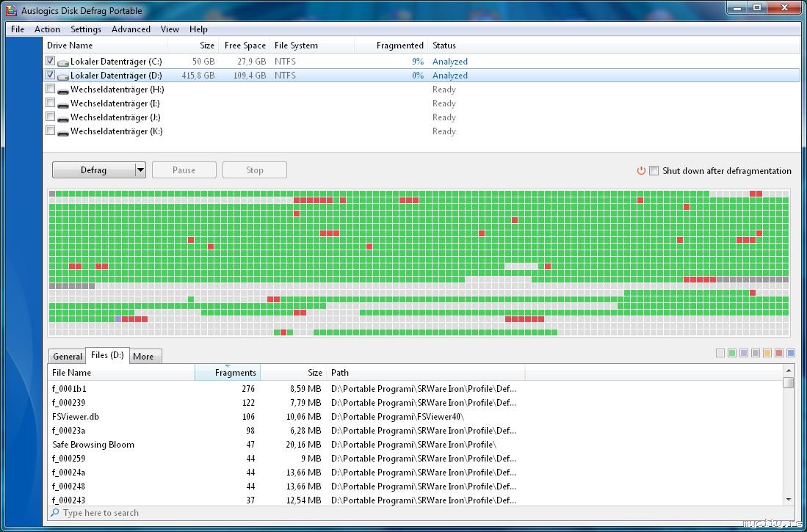Click the red shutdown power icon

[641, 170]
